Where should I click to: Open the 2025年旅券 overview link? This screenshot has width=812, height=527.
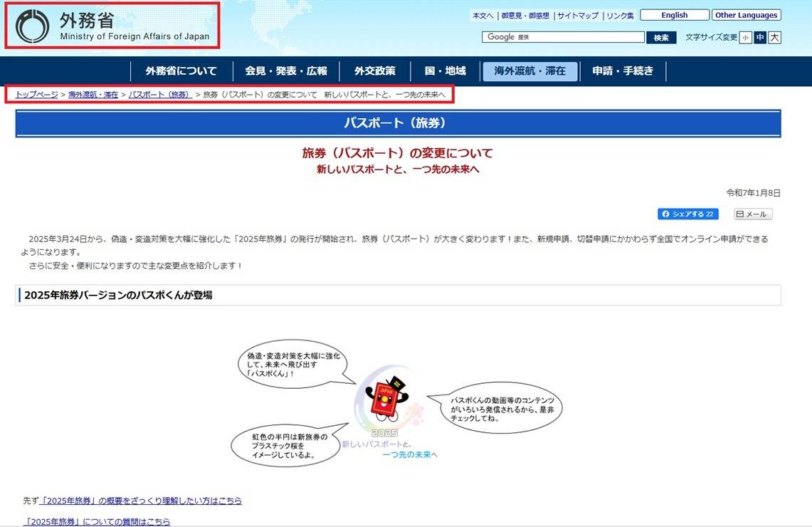(141, 501)
